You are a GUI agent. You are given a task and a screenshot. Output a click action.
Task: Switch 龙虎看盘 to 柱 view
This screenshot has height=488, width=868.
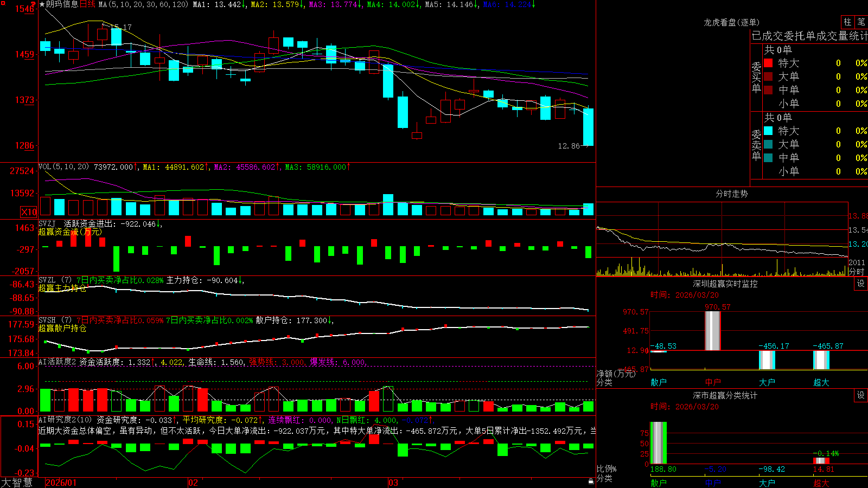[847, 22]
